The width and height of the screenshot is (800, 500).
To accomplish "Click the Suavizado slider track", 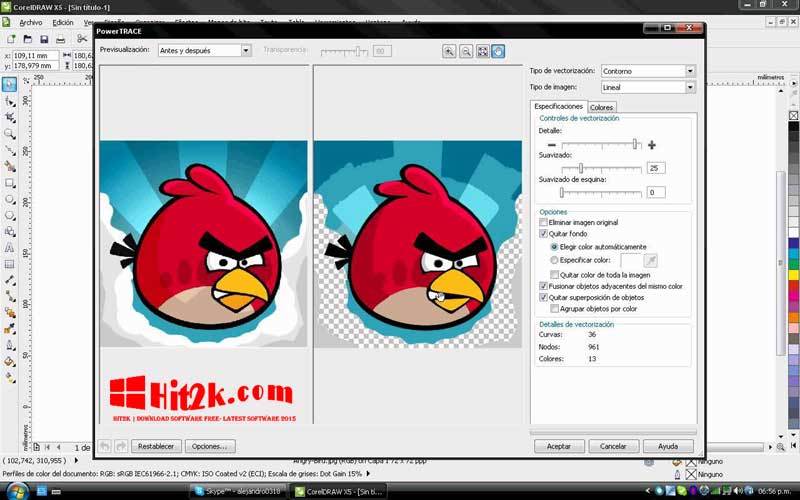I will coord(602,168).
